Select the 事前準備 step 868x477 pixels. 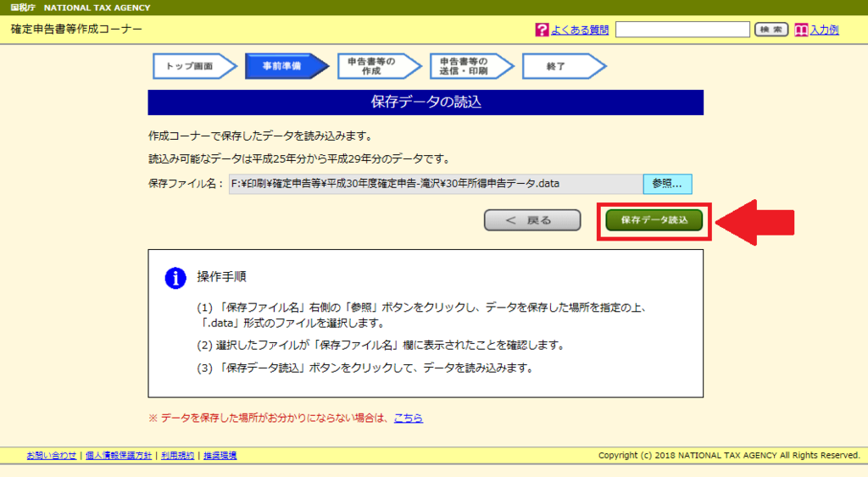(x=287, y=66)
